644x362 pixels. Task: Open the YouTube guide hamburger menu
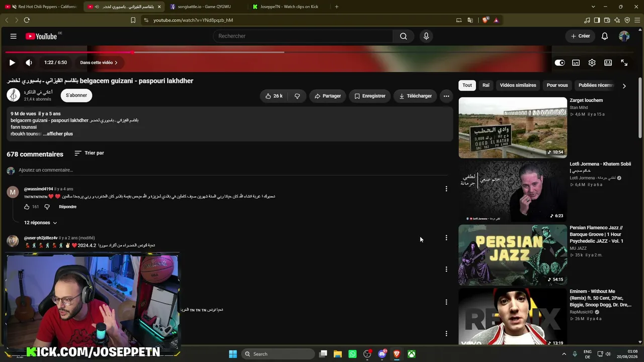pos(14,36)
